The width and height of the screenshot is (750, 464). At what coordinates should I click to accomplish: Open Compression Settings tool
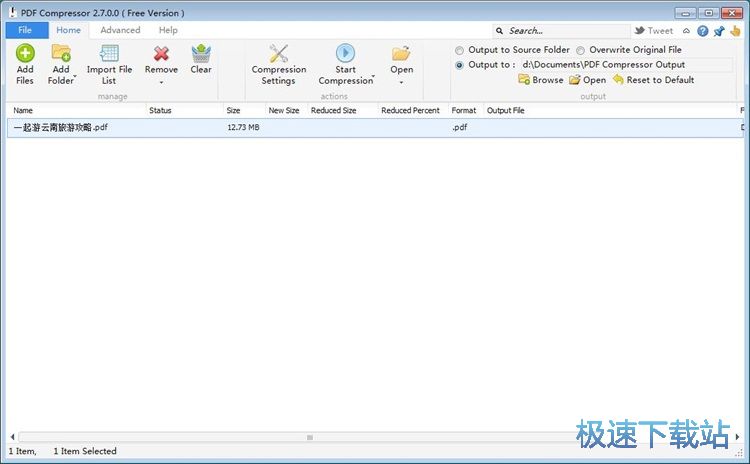pyautogui.click(x=279, y=54)
